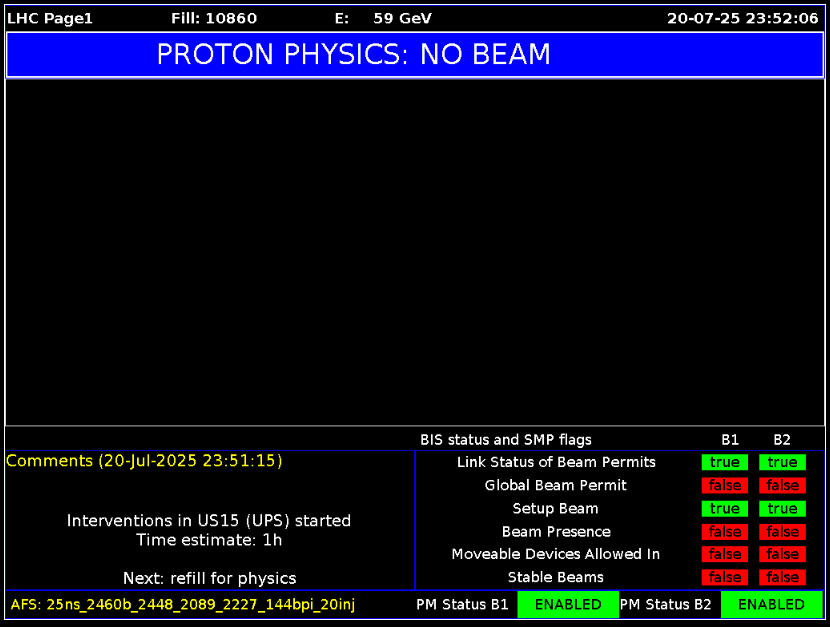This screenshot has height=627, width=830.
Task: Click the PM Status B1 ENABLED box
Action: click(x=567, y=605)
